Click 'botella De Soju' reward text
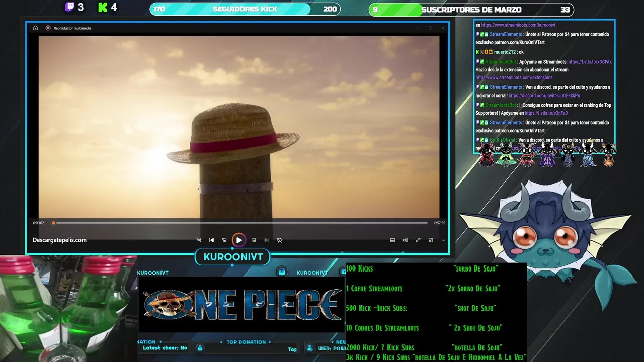644x362 pixels. tap(477, 347)
